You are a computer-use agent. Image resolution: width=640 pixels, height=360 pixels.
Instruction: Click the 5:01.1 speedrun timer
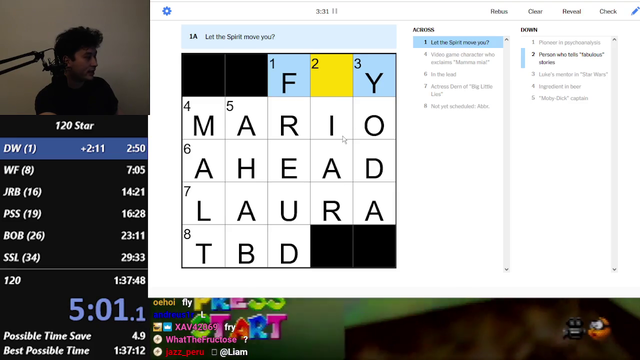coord(107,310)
